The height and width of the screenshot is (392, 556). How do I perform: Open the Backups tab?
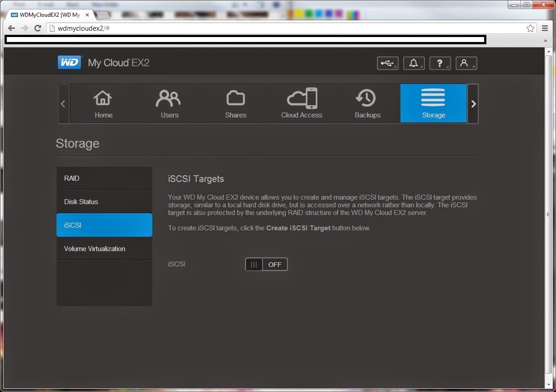point(368,103)
